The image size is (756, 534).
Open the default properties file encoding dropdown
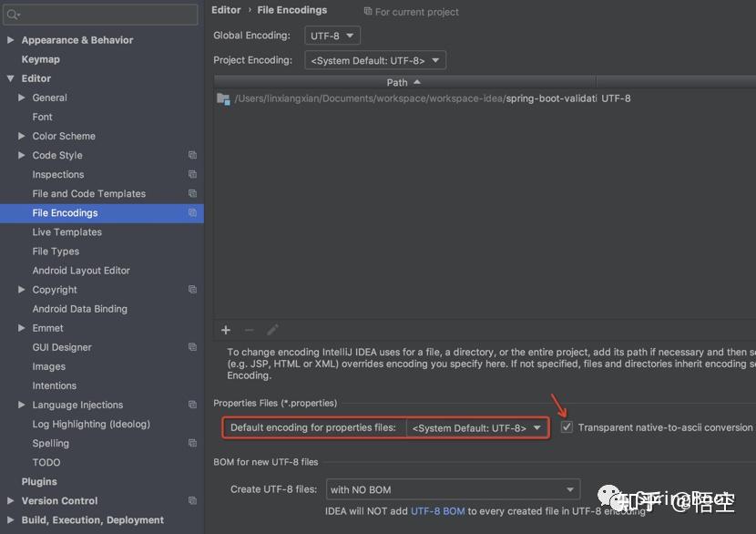[x=477, y=426]
